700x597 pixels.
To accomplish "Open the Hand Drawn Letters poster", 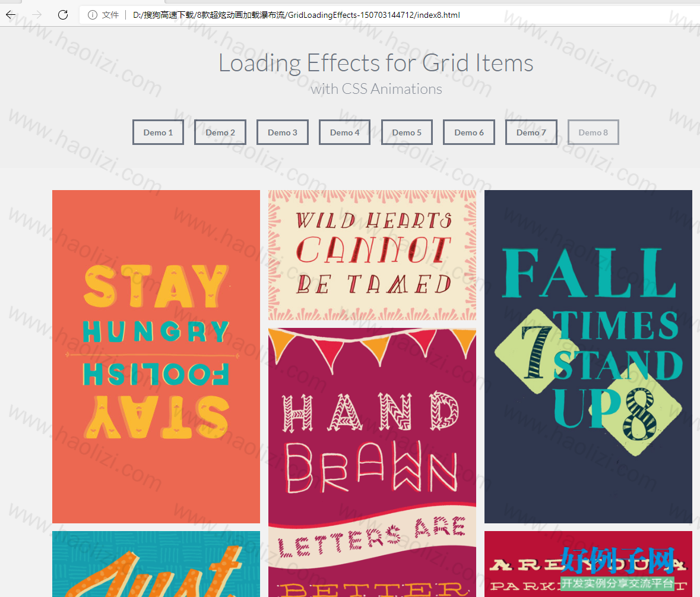I will (372, 463).
